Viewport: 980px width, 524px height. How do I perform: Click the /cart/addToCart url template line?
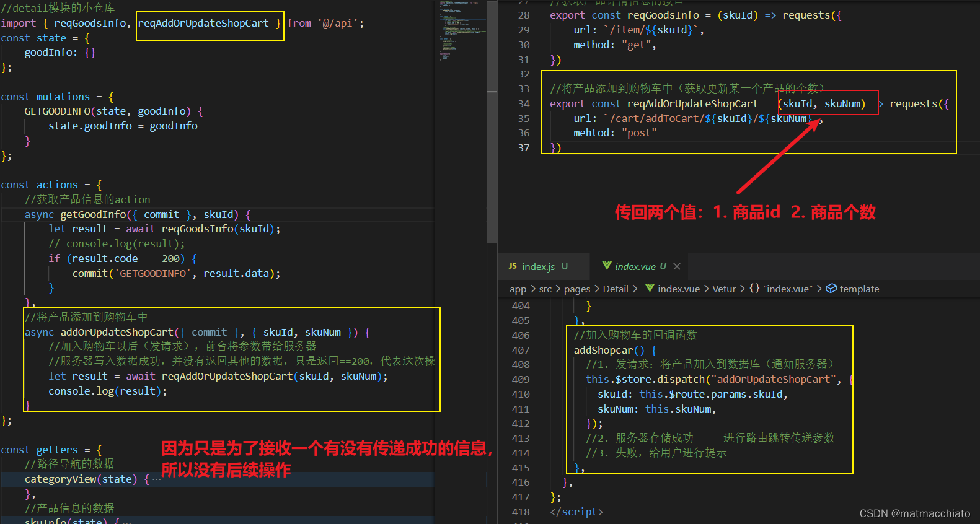coord(698,119)
